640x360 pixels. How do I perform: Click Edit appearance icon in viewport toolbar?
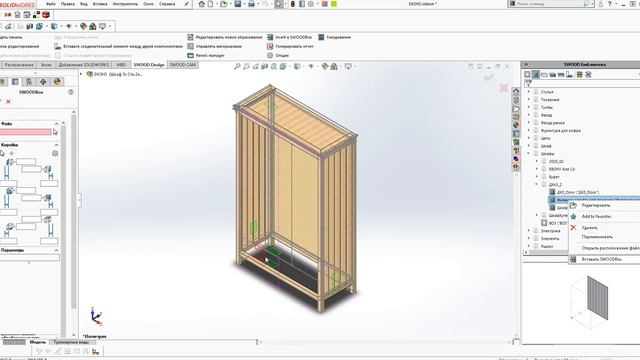325,66
